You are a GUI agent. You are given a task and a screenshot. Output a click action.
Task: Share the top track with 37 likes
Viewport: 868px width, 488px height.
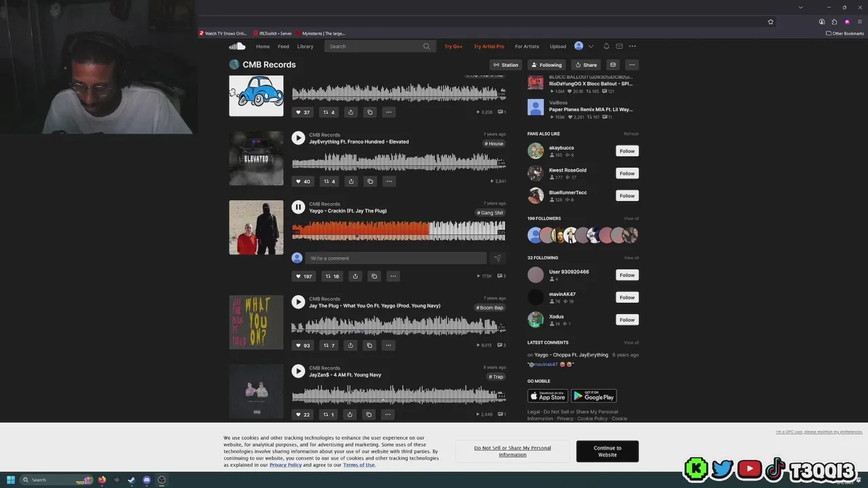tap(351, 112)
